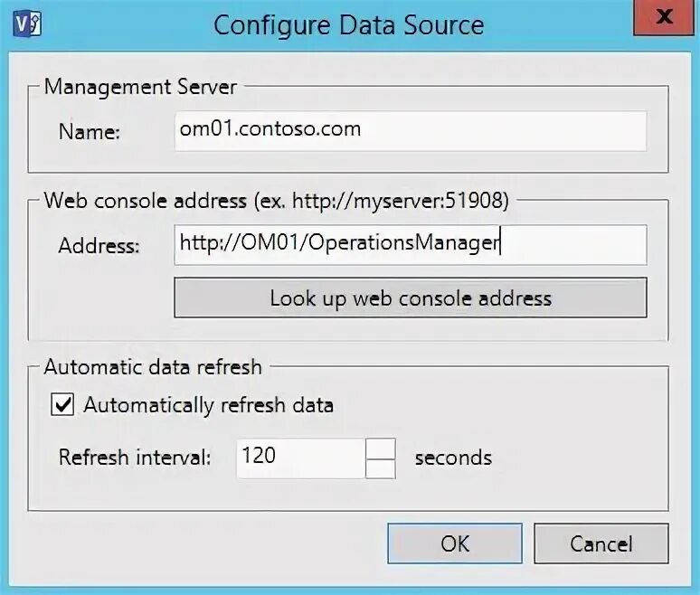This screenshot has width=700, height=595.
Task: Click the 'Automatically refresh data' label text
Action: tap(208, 405)
